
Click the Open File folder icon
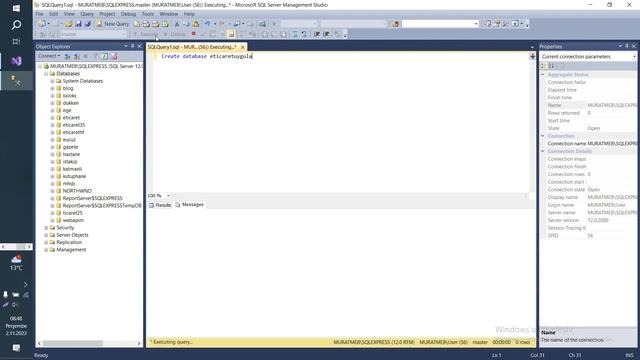click(69, 24)
